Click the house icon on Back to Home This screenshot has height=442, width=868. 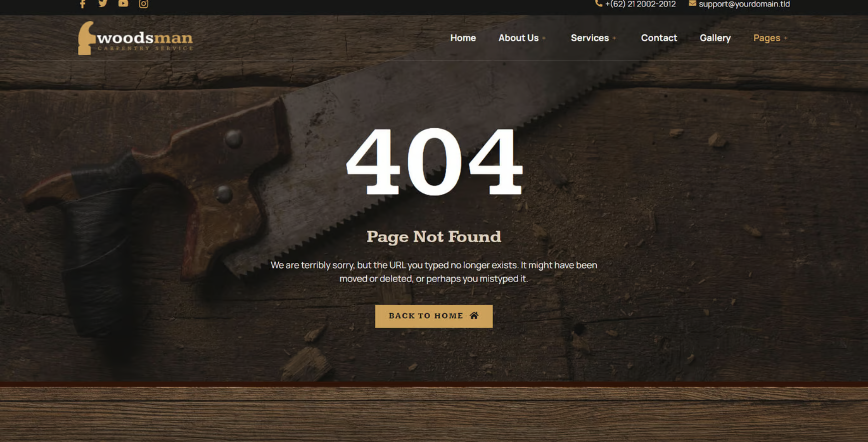tap(474, 315)
